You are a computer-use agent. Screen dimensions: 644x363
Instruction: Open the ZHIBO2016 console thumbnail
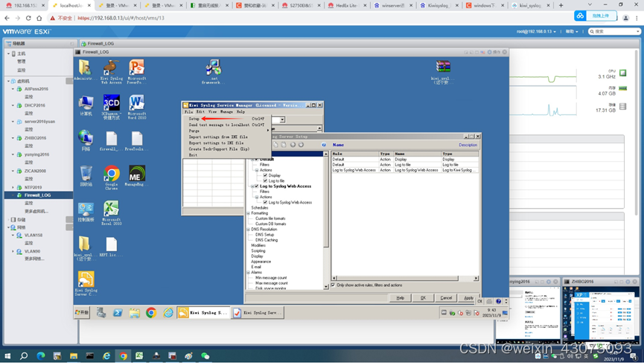tap(601, 315)
